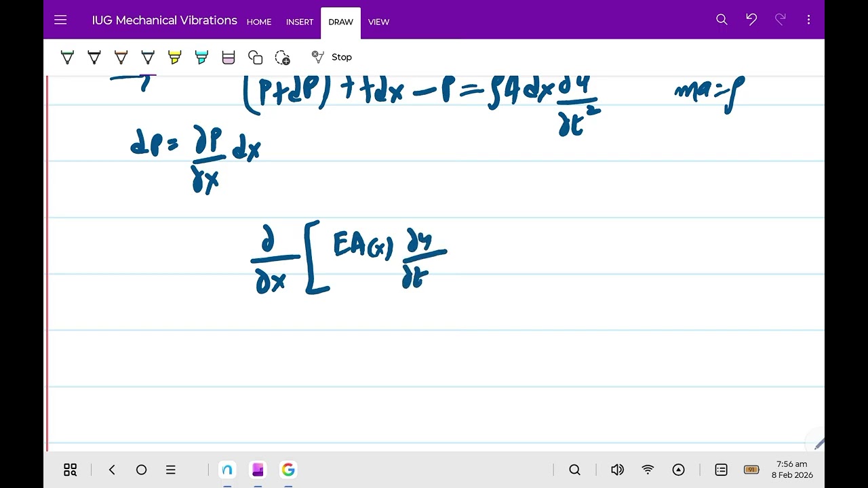Stop inking mode
Screen dimensions: 868x488
(x=332, y=57)
